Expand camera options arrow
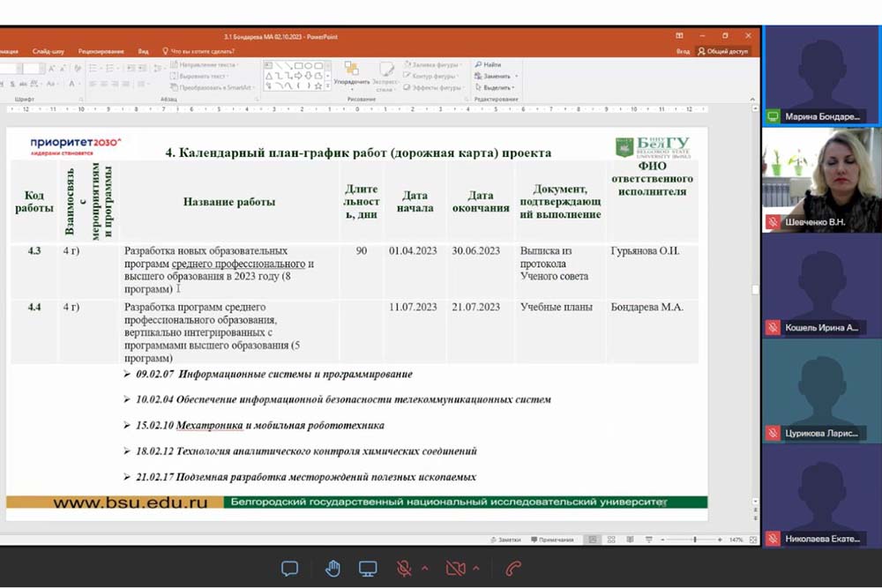Image resolution: width=882 pixels, height=588 pixels. 476,569
